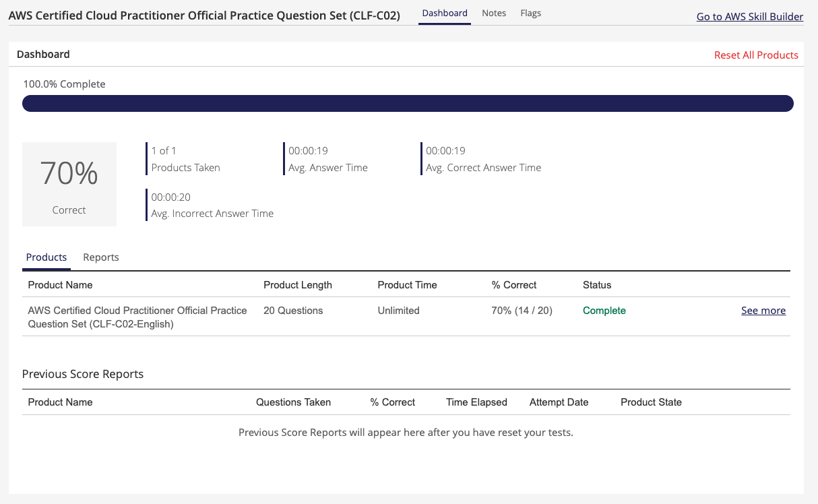Open See more for the practice question set
Viewport: 818px width, 504px height.
point(763,311)
